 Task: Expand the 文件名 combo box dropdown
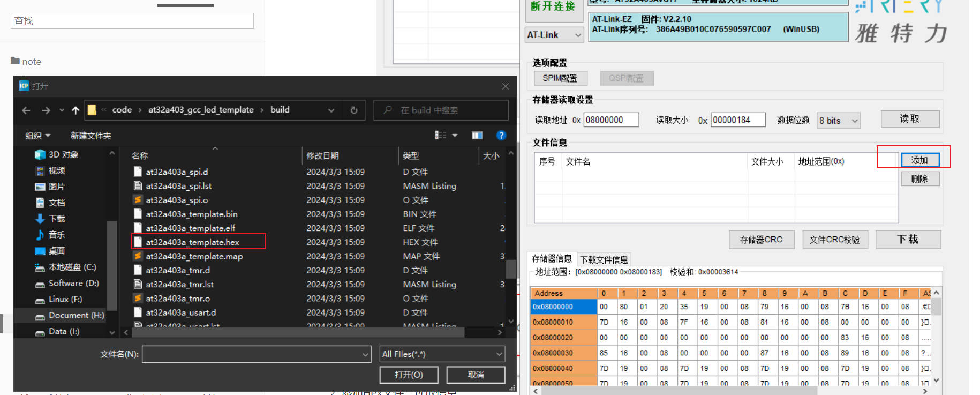(366, 354)
